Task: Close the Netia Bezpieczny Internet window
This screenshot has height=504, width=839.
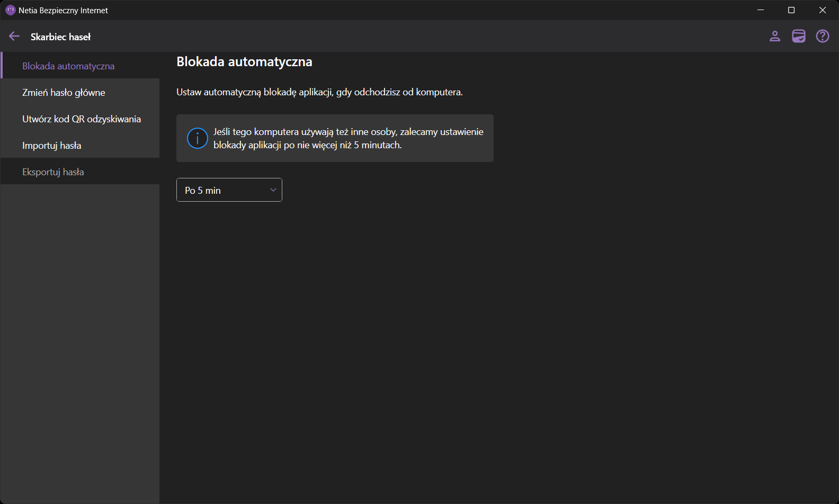Action: (822, 10)
